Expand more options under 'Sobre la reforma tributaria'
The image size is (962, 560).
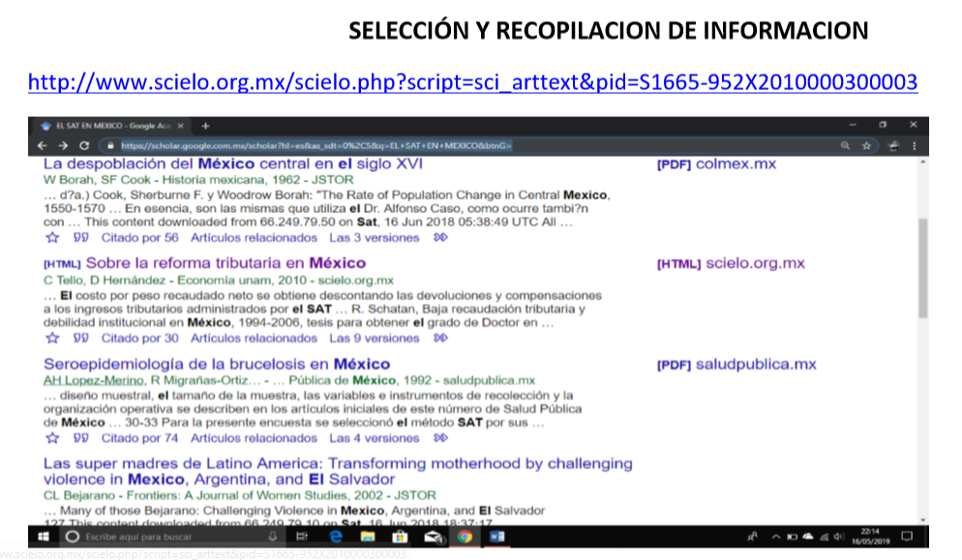[x=441, y=339]
